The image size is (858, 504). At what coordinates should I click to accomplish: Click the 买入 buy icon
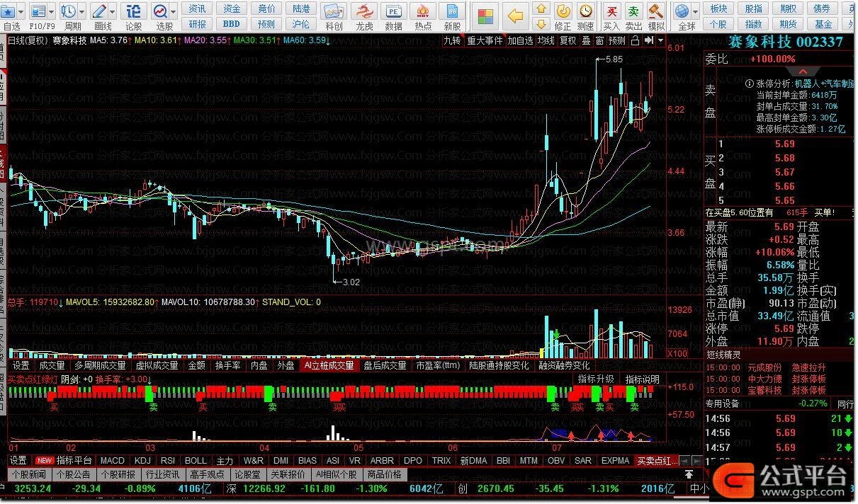611,11
